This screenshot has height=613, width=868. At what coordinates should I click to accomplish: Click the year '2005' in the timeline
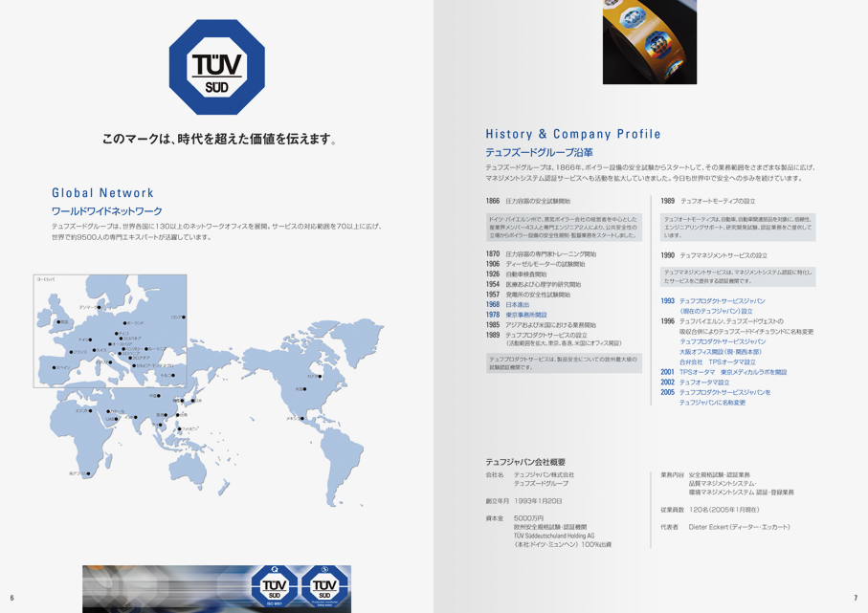[x=668, y=392]
